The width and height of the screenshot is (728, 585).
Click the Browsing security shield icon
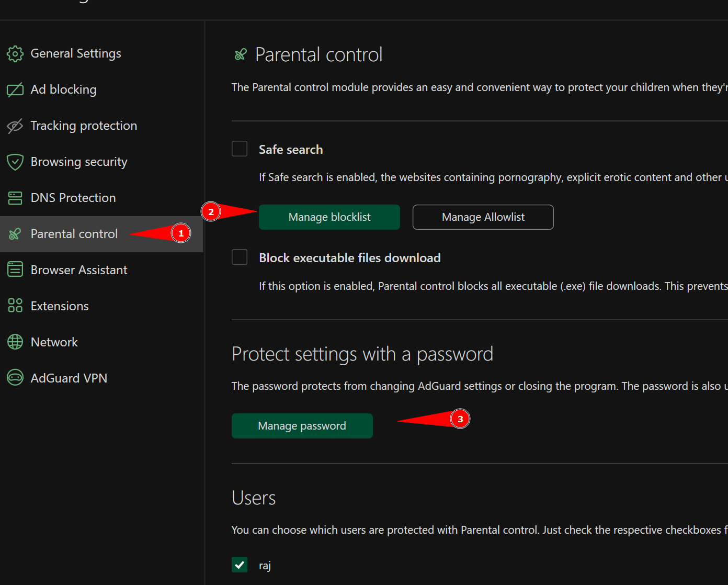(x=15, y=162)
